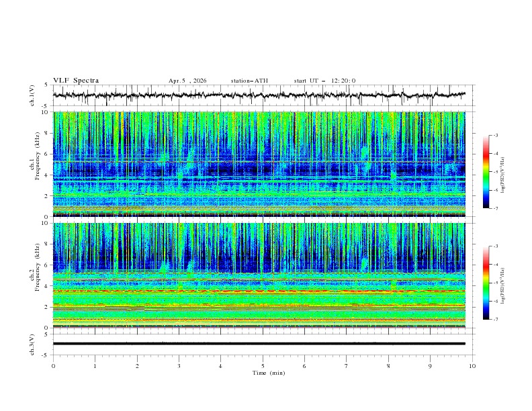Click the ch.1 spectrogram panel

point(259,164)
